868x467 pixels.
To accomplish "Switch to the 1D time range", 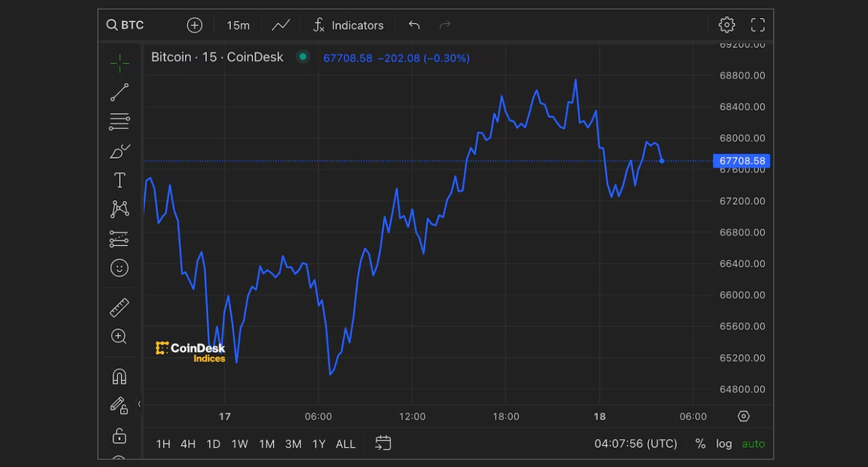I will pyautogui.click(x=213, y=444).
